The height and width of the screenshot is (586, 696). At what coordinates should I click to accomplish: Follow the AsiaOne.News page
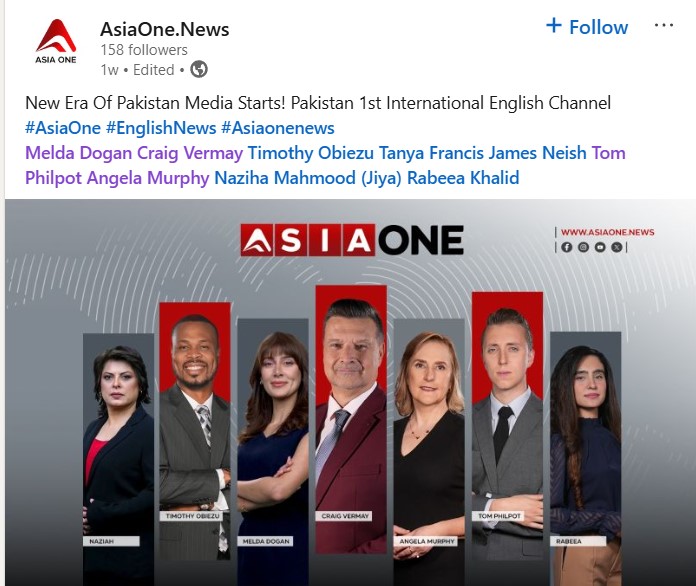pos(587,27)
